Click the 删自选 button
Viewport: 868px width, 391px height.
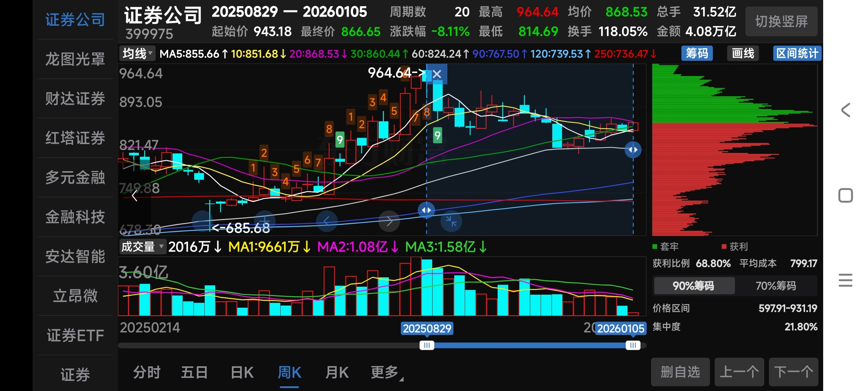click(680, 372)
